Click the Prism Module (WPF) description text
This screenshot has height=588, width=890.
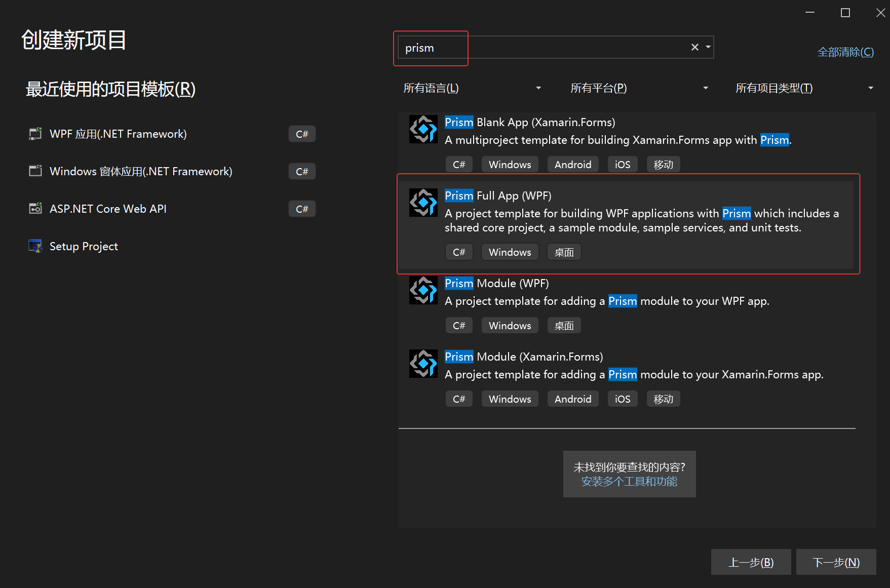click(x=607, y=301)
